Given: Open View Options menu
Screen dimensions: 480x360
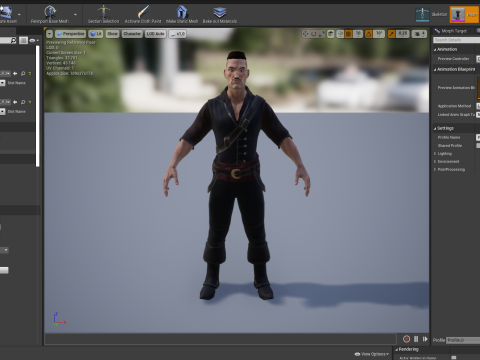Looking at the screenshot, I should pyautogui.click(x=372, y=354).
